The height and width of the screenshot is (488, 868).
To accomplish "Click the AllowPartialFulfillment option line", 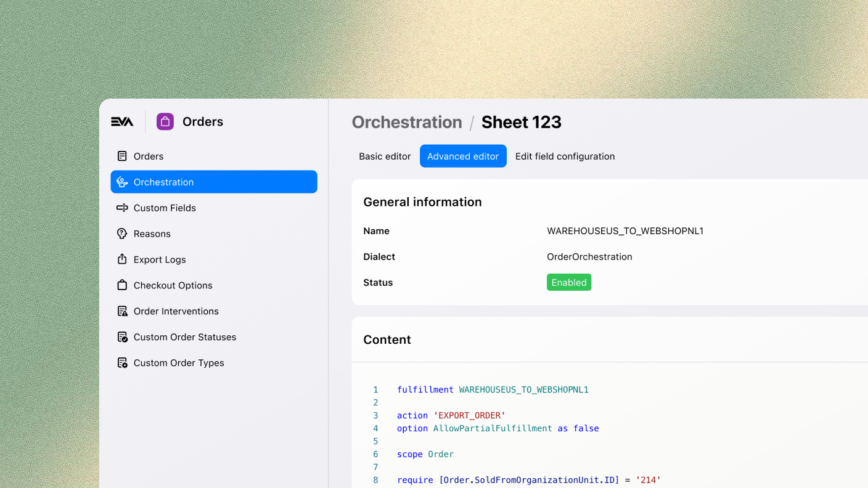I will 498,429.
